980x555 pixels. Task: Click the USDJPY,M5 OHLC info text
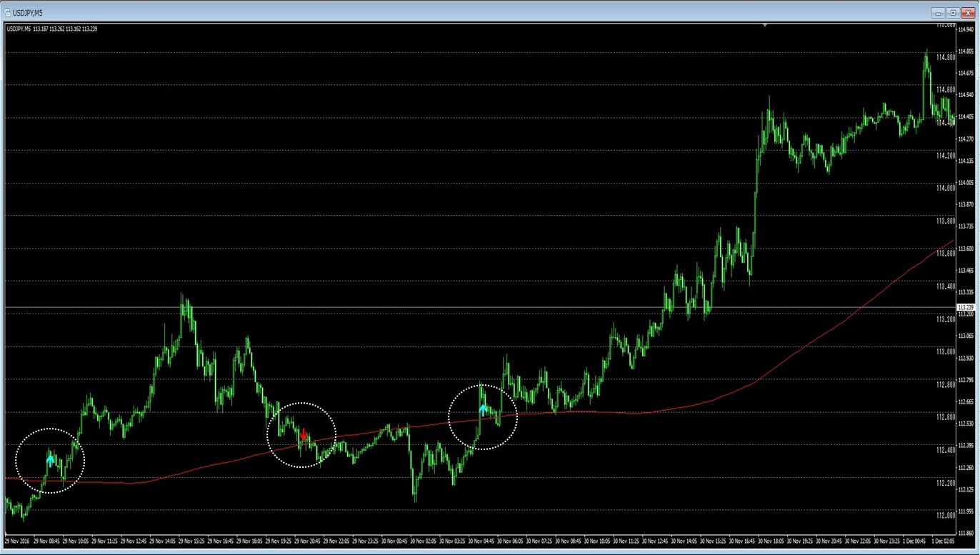point(52,29)
